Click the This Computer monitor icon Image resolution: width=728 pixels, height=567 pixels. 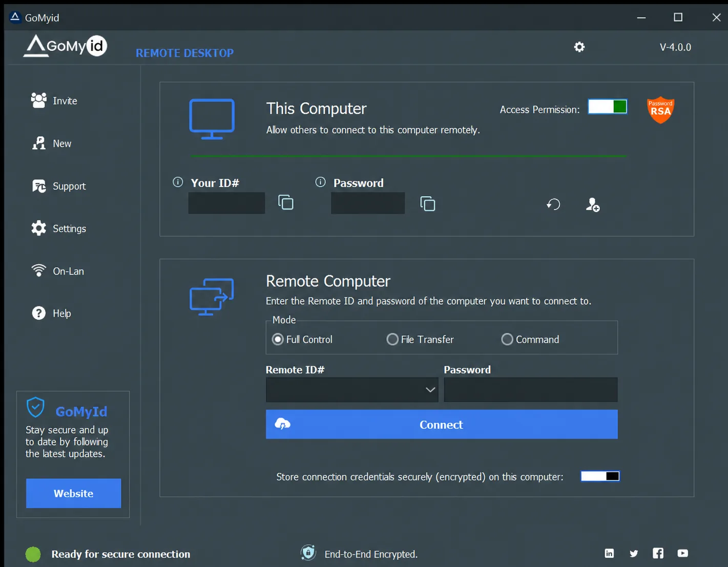[x=212, y=119]
